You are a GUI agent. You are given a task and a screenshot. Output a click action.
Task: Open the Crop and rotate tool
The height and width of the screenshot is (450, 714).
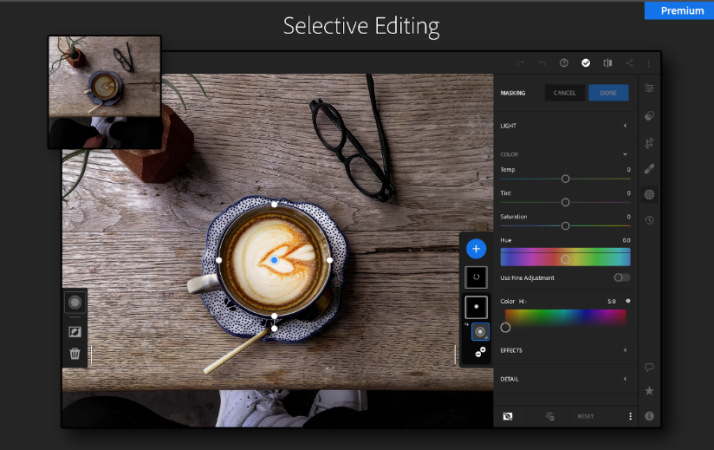pyautogui.click(x=649, y=142)
